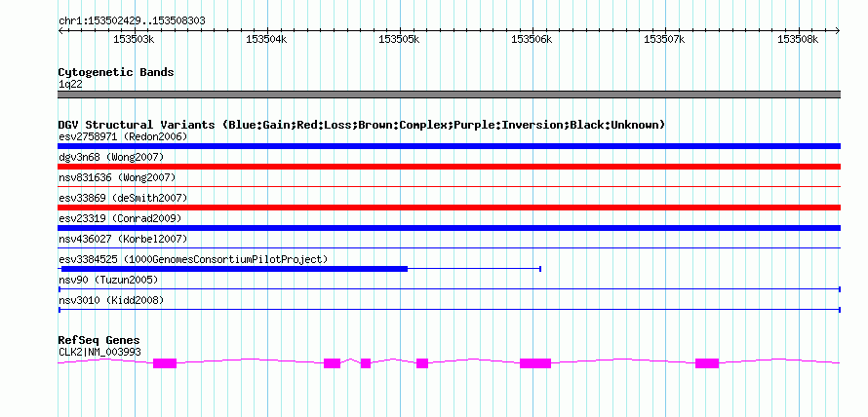Click the 153504k ruler label
868x417 pixels.
click(x=265, y=40)
